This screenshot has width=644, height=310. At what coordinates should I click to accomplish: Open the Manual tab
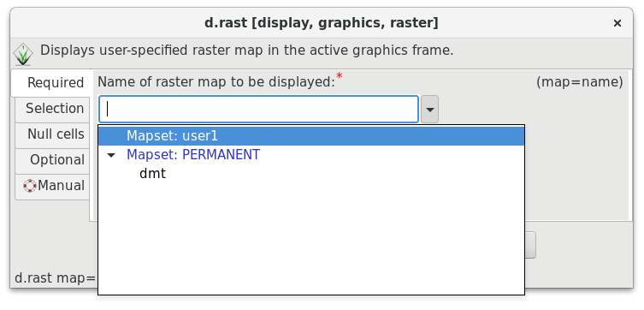coord(52,186)
